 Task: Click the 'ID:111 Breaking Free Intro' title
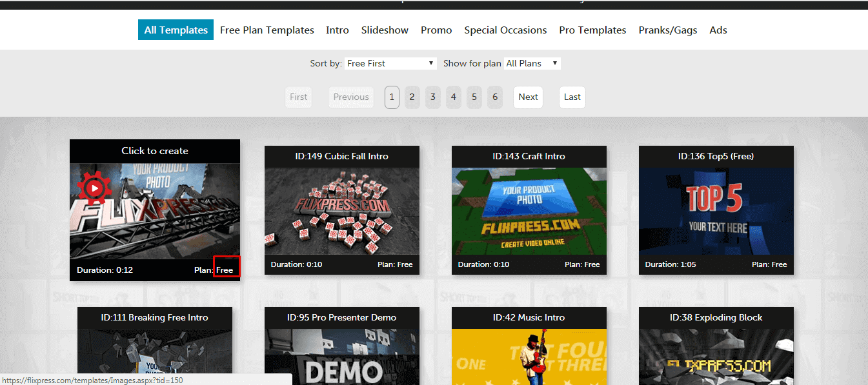coord(155,317)
